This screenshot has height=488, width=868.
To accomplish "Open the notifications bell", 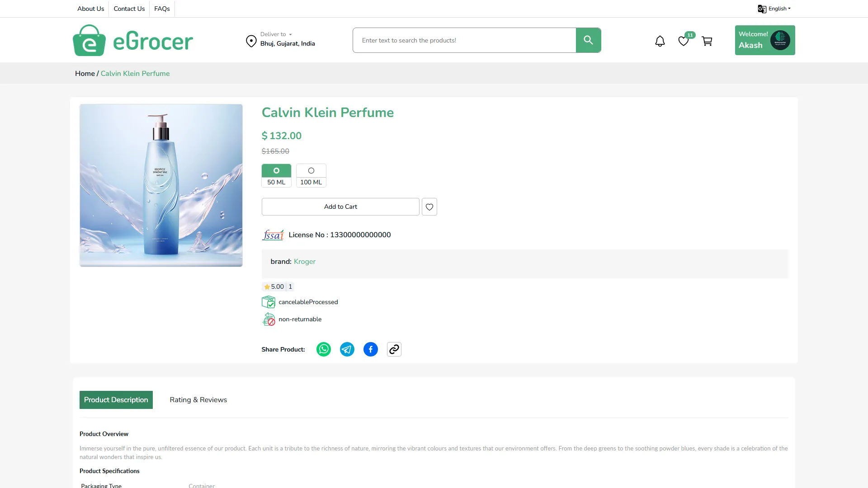I will point(660,41).
